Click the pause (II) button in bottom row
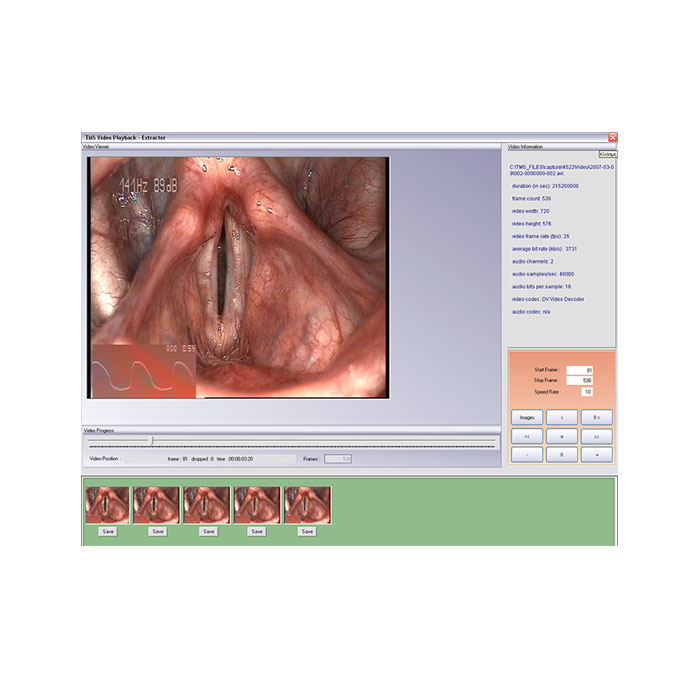 click(562, 455)
